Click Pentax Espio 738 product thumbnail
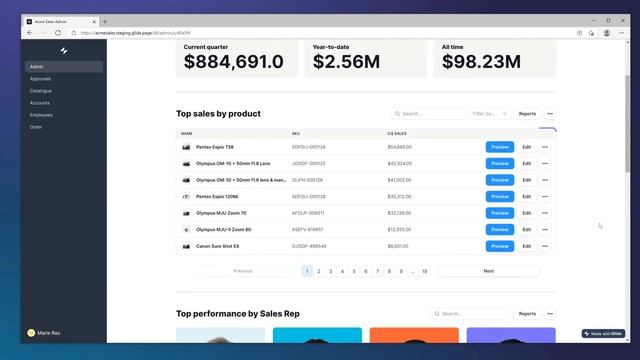Image resolution: width=640 pixels, height=360 pixels. pos(186,147)
